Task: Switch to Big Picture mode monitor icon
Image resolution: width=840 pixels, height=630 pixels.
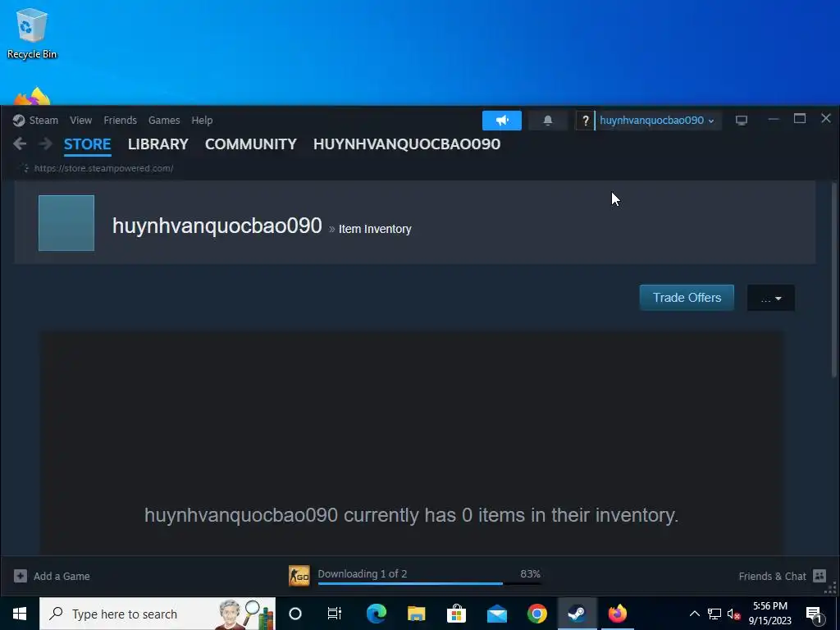Action: 741,121
